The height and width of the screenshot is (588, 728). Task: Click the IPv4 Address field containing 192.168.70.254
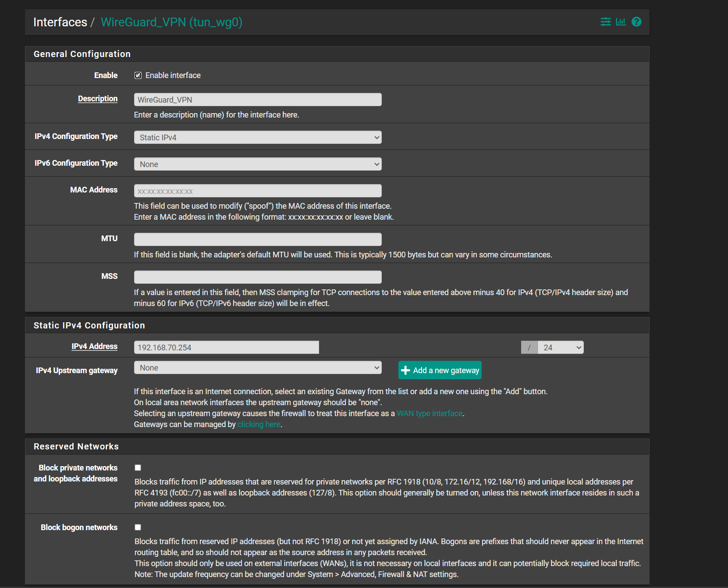(226, 348)
